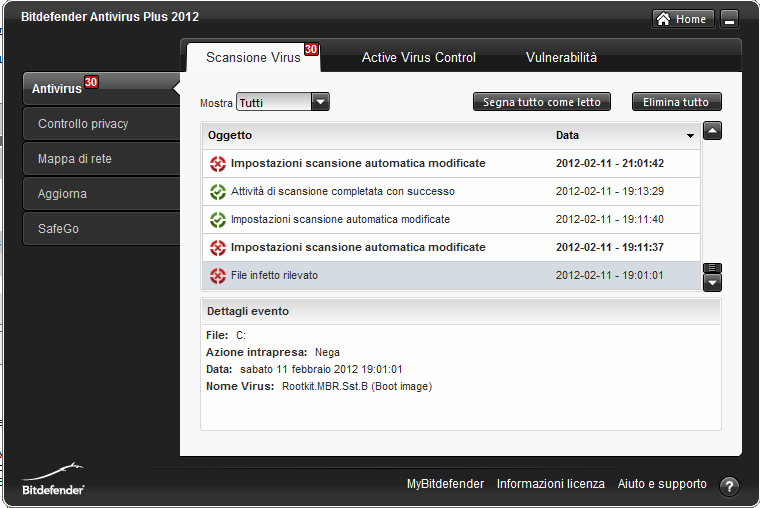This screenshot has width=760, height=508.
Task: Select the 19:11:40 Impostazioni scansione event
Action: click(x=451, y=220)
